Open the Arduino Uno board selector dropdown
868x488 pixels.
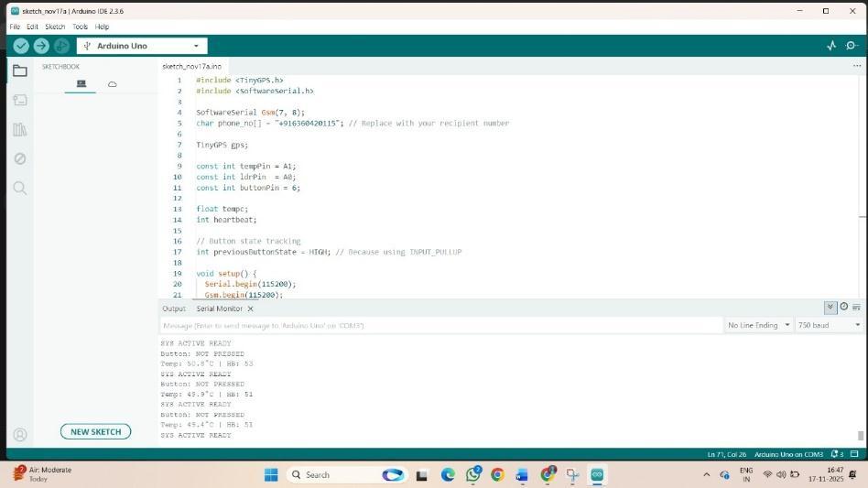142,46
